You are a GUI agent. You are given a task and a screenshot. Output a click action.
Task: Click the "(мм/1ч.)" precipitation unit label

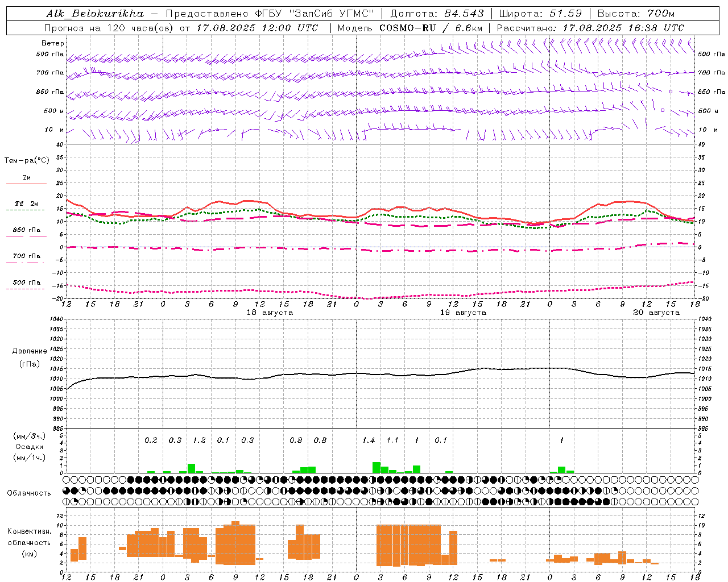point(29,458)
